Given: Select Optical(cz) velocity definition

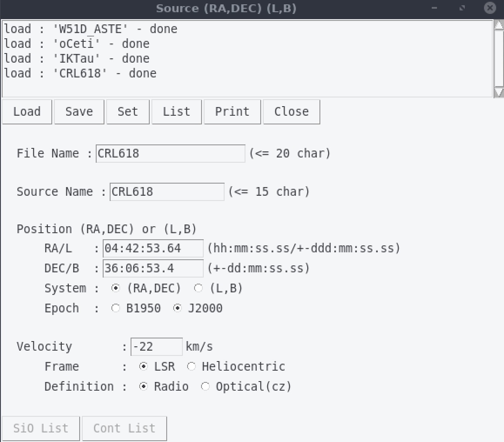Looking at the screenshot, I should (x=205, y=387).
